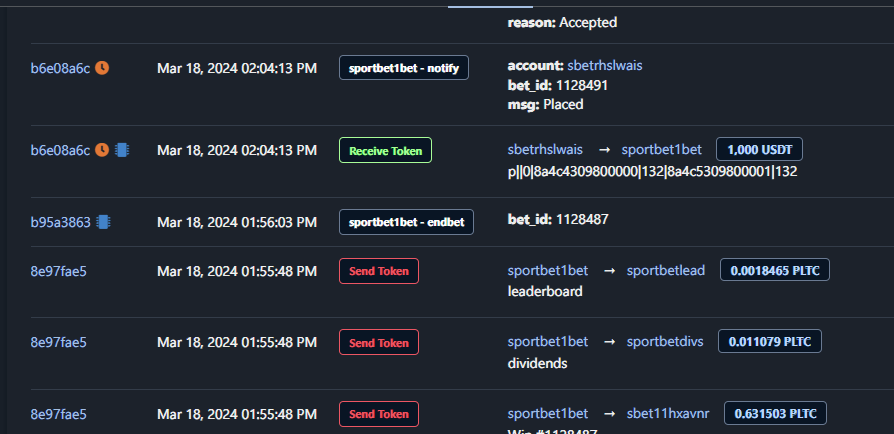Image resolution: width=894 pixels, height=434 pixels.
Task: Open account sbetrhslwais in the notify details
Action: [x=604, y=65]
